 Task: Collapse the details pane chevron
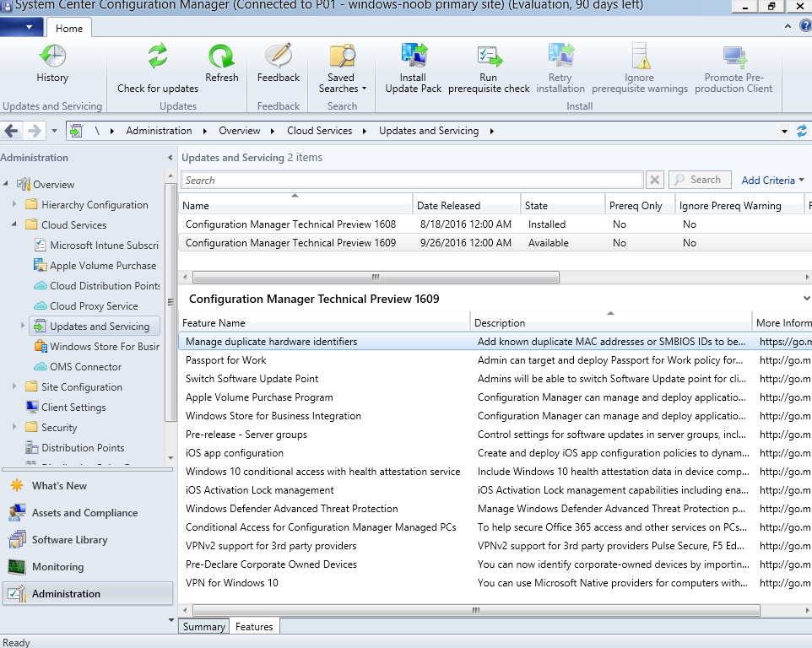pyautogui.click(x=806, y=298)
